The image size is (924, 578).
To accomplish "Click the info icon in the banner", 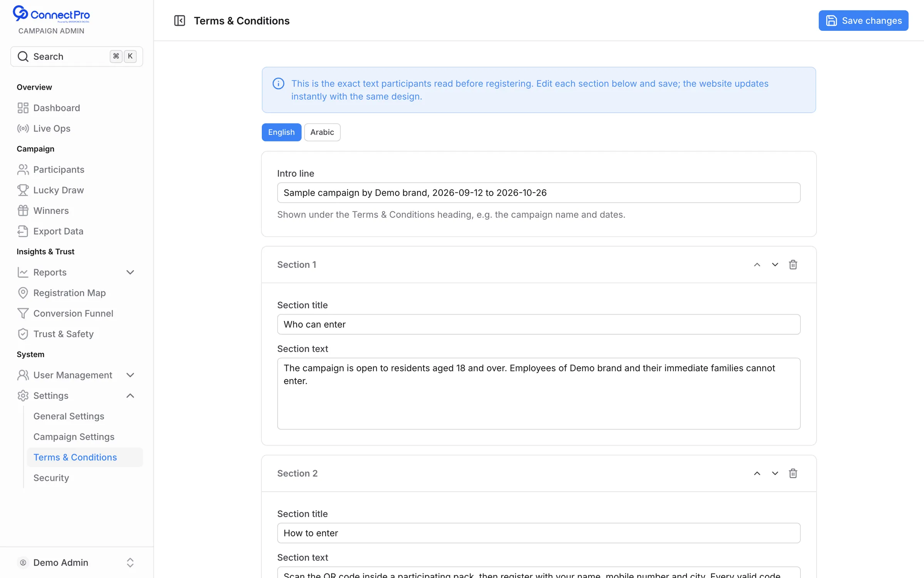I will pyautogui.click(x=278, y=84).
